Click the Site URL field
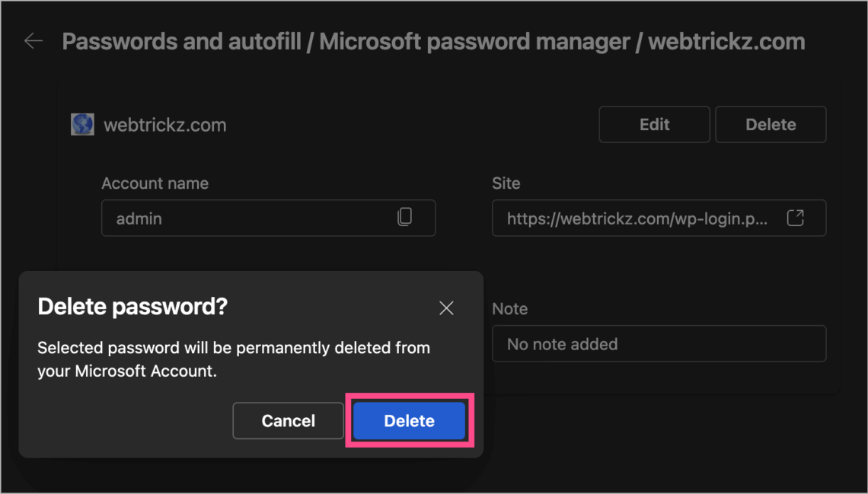 pyautogui.click(x=640, y=218)
